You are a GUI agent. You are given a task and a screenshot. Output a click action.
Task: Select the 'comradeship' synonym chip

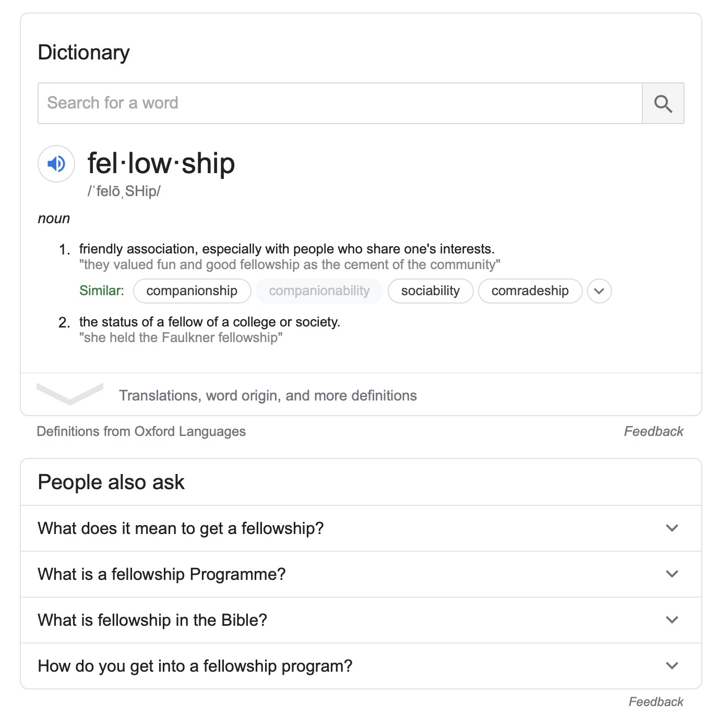530,291
